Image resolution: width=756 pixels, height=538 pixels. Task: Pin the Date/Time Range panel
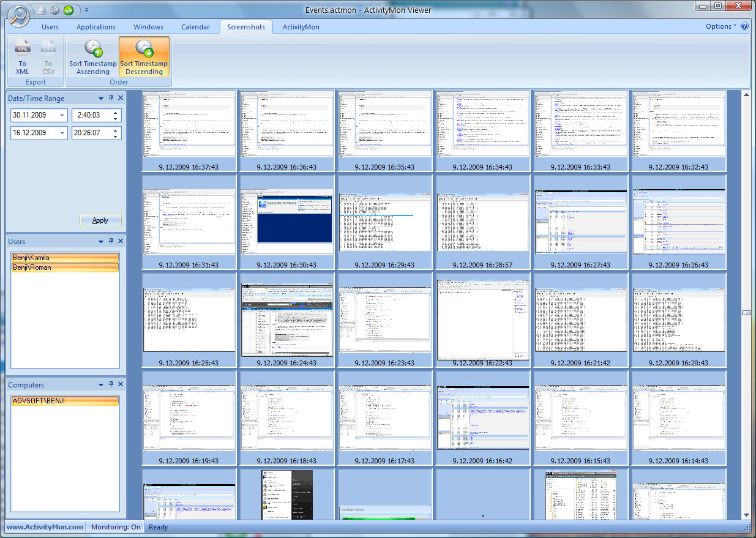pos(111,98)
